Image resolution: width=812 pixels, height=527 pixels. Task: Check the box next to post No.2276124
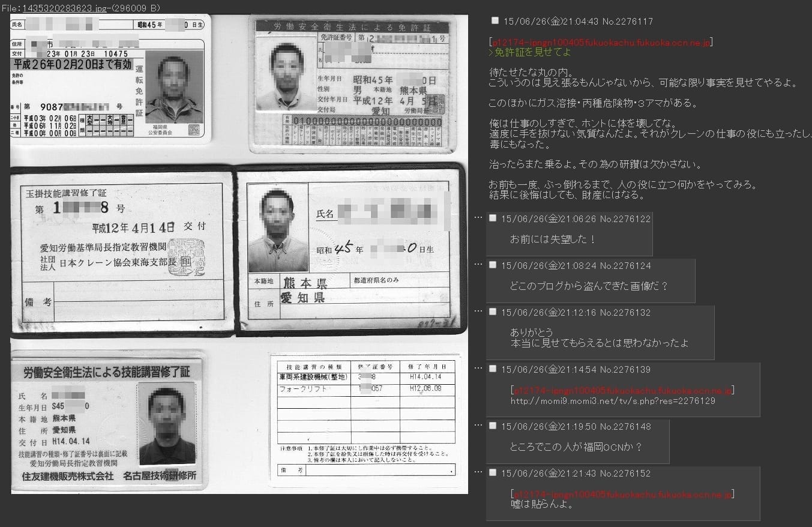[x=493, y=265]
